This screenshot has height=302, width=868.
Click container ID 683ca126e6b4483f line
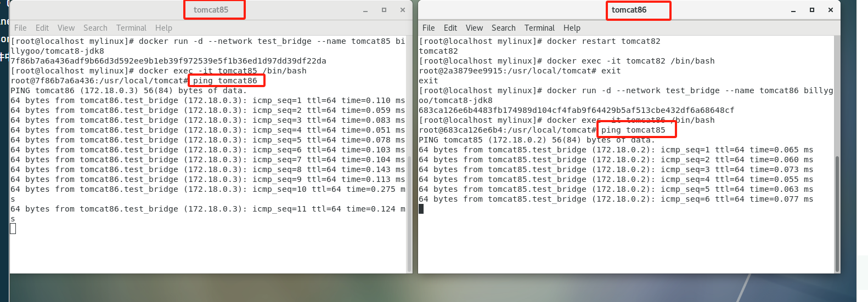coord(577,110)
